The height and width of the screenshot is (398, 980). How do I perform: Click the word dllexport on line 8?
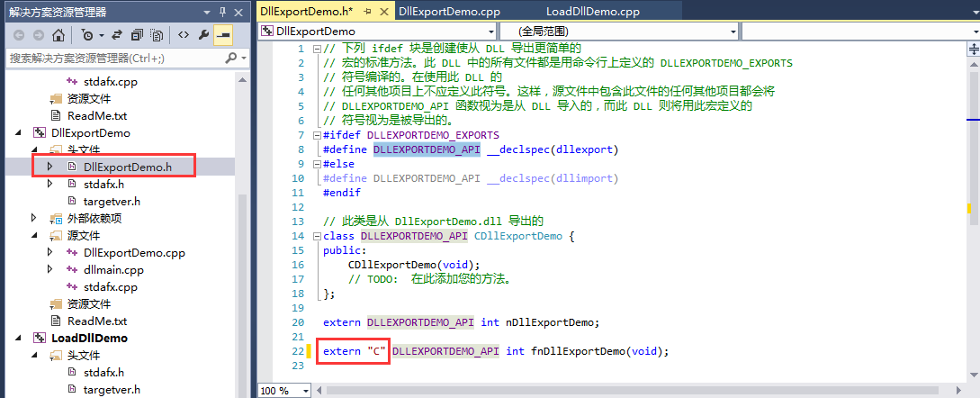point(584,149)
